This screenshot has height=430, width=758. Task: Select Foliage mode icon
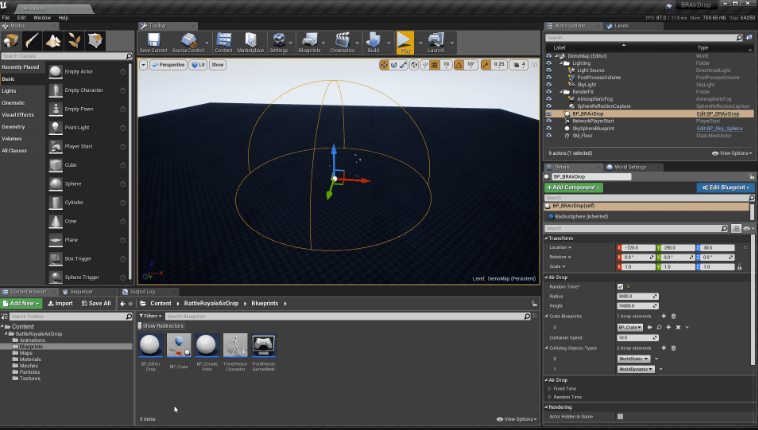74,41
